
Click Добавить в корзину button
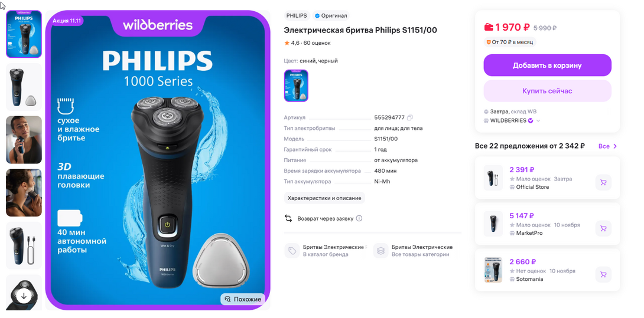pos(547,65)
